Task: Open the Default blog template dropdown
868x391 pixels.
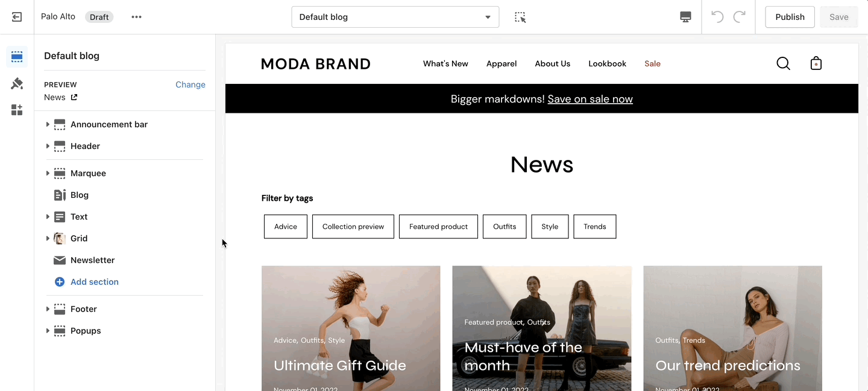Action: pos(395,17)
